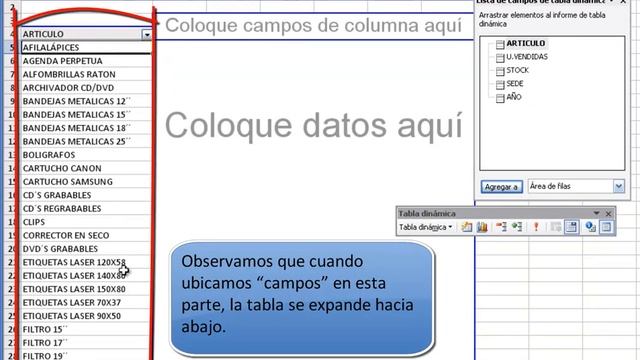Select SEDE in the field list
Viewport: 640px width, 360px height.
(x=514, y=84)
